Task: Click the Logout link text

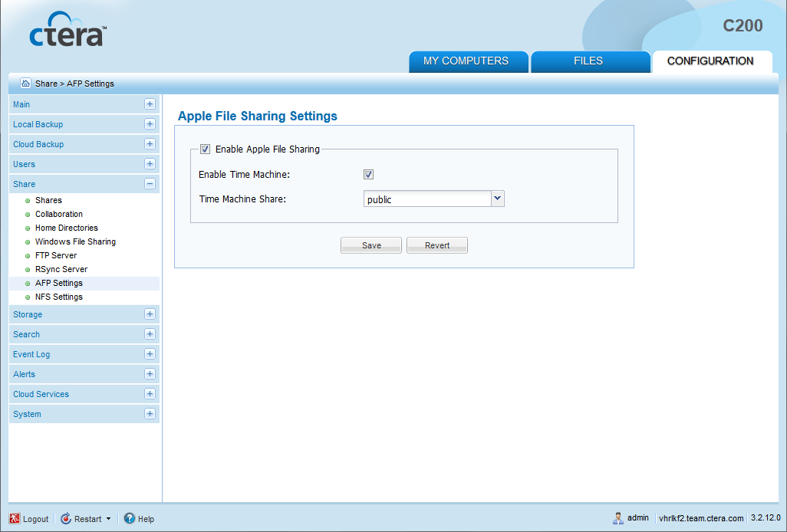Action: coord(35,519)
